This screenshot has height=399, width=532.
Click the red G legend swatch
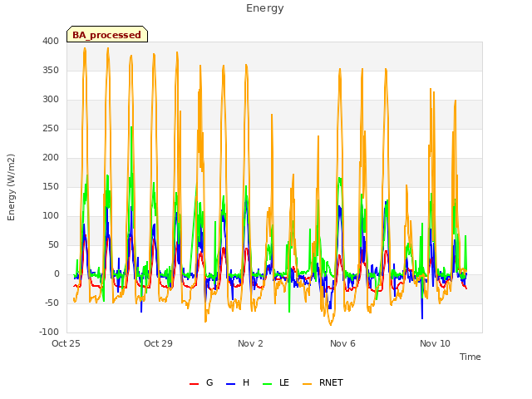(x=194, y=384)
